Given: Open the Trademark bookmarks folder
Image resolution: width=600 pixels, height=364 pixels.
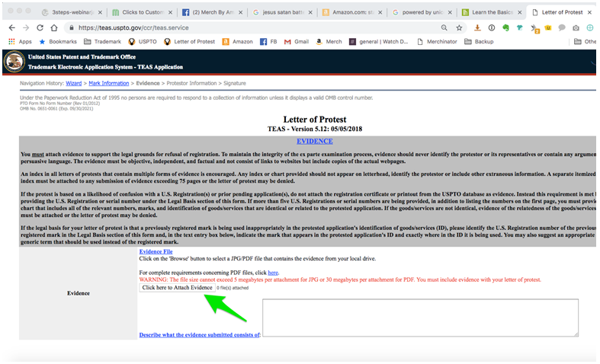Looking at the screenshot, I should [102, 42].
